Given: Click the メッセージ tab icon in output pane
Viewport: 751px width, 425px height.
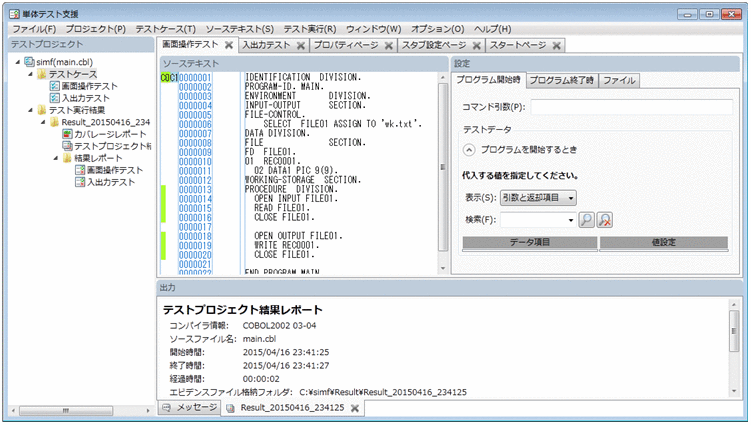Looking at the screenshot, I should click(x=167, y=408).
